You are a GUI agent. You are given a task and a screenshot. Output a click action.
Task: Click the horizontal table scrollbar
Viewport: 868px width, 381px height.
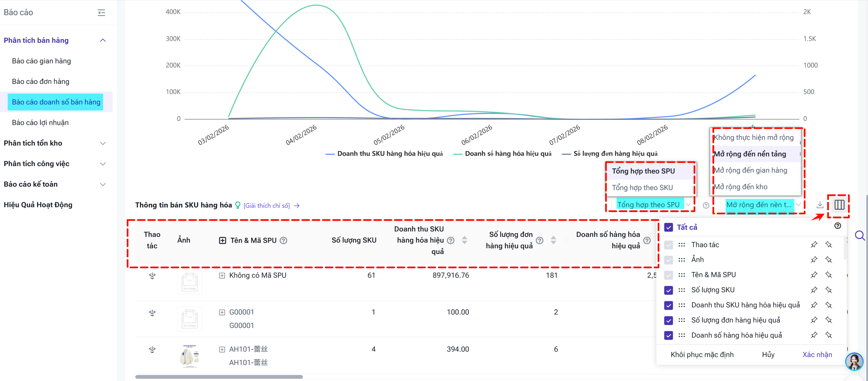coord(219,377)
